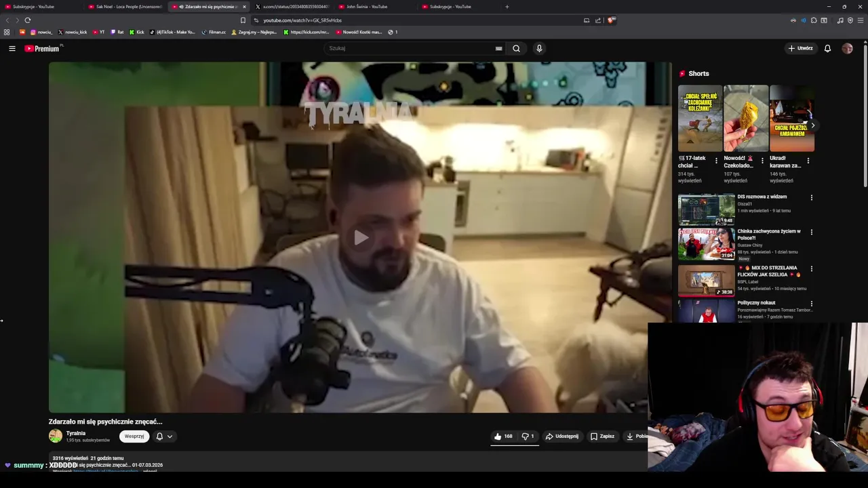This screenshot has width=868, height=488.
Task: Open MIX DO STRZELANIA FLICKÓW thumbnail
Action: pos(707,281)
